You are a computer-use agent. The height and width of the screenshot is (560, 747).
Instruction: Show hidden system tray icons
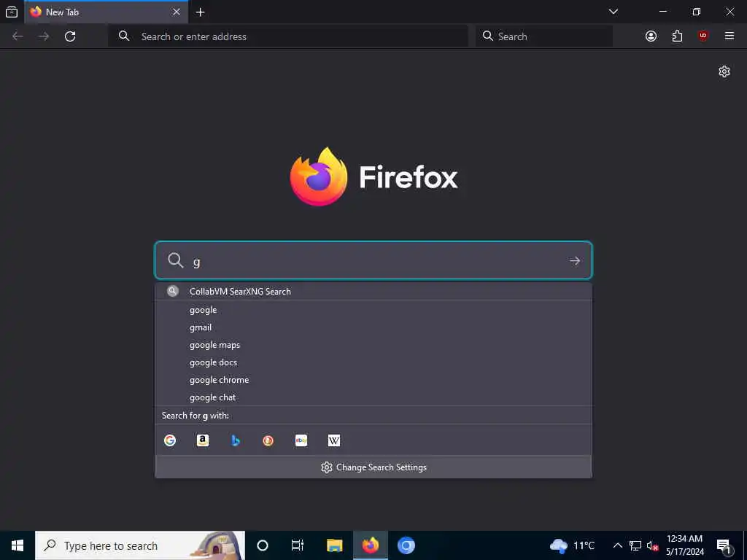click(x=617, y=545)
